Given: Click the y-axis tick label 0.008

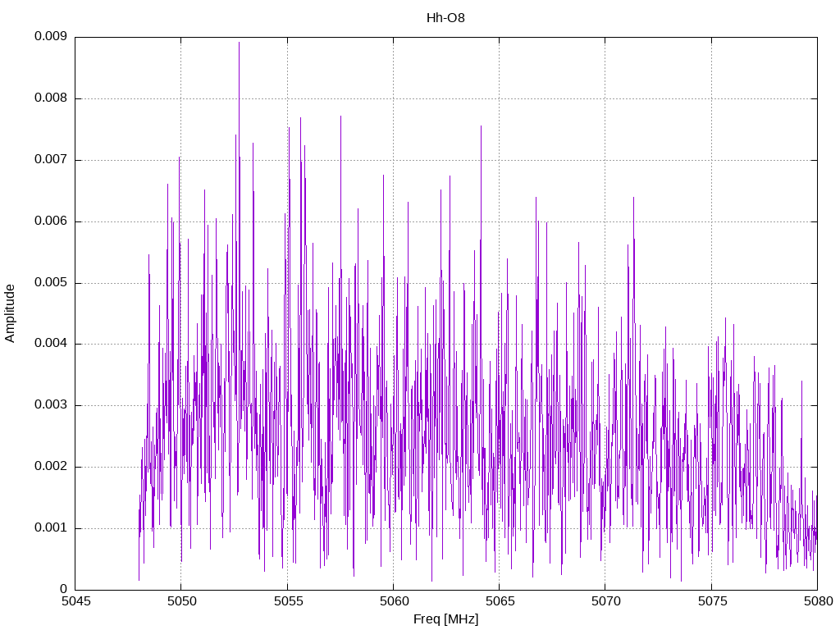Looking at the screenshot, I should (x=51, y=98).
